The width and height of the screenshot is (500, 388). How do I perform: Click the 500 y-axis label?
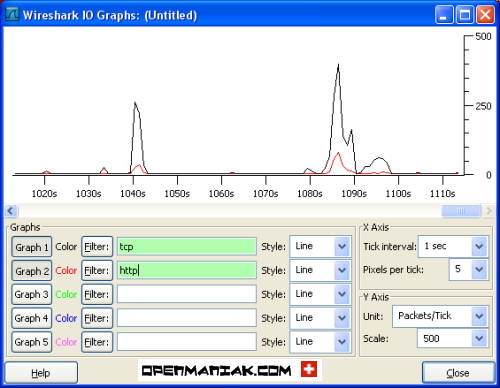click(x=483, y=36)
